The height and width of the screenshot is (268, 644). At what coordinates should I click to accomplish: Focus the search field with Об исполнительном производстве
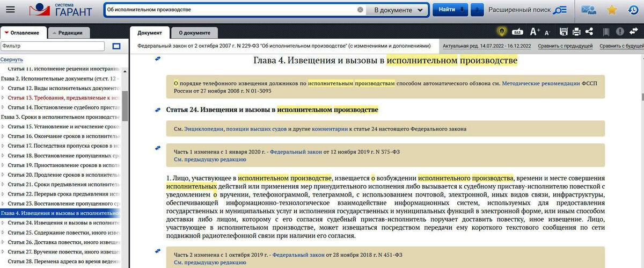(231, 10)
